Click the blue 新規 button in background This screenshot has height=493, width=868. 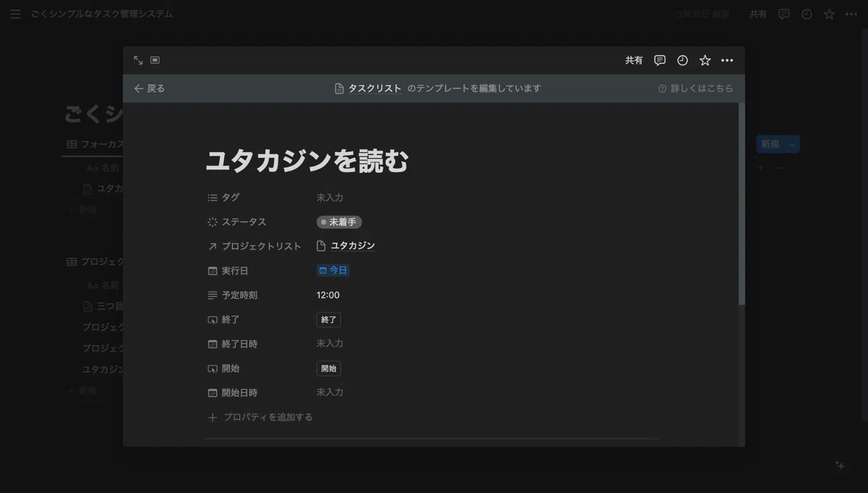(770, 144)
